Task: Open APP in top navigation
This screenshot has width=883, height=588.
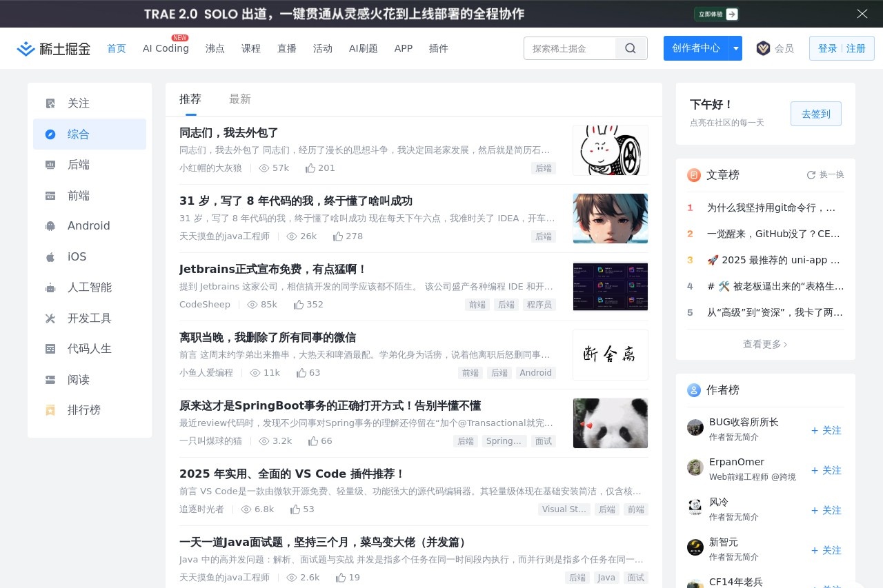Action: point(404,48)
